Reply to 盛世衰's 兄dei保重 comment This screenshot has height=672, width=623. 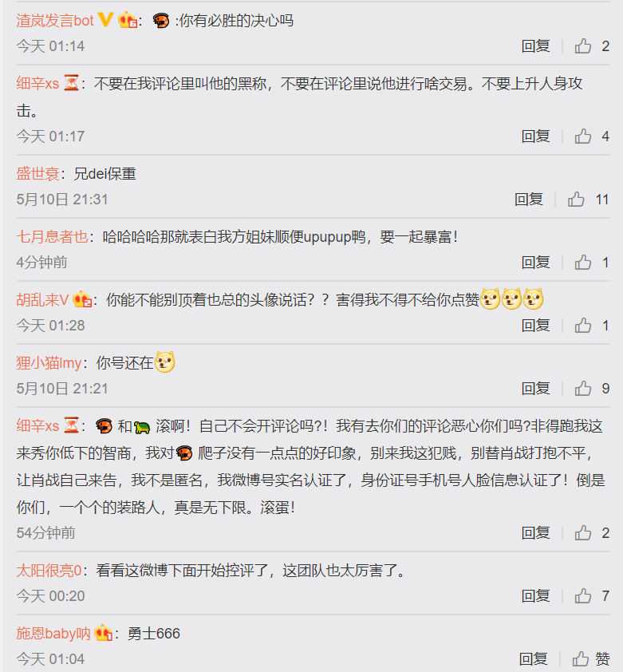pos(529,200)
